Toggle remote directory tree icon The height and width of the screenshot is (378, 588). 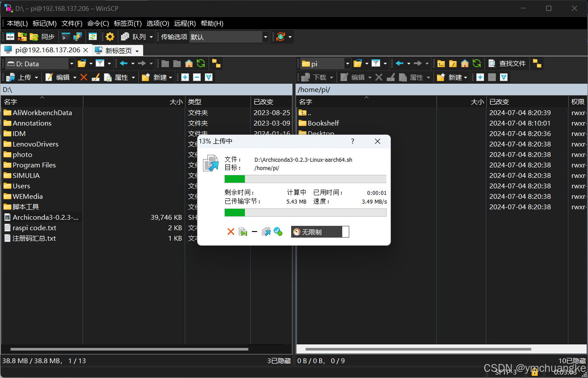[x=537, y=64]
